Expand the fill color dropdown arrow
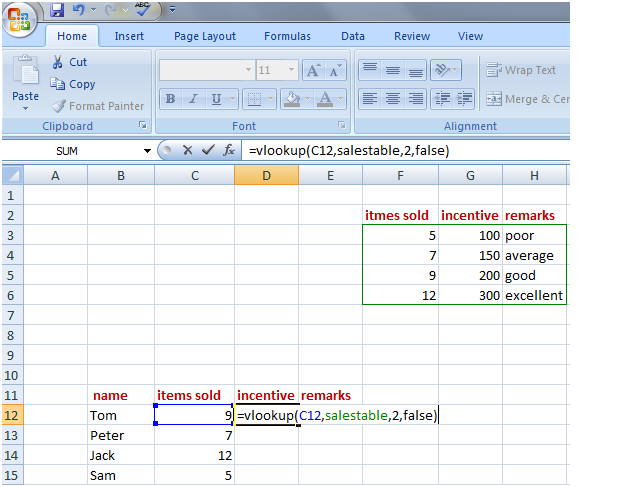The height and width of the screenshot is (487, 627). [x=308, y=99]
